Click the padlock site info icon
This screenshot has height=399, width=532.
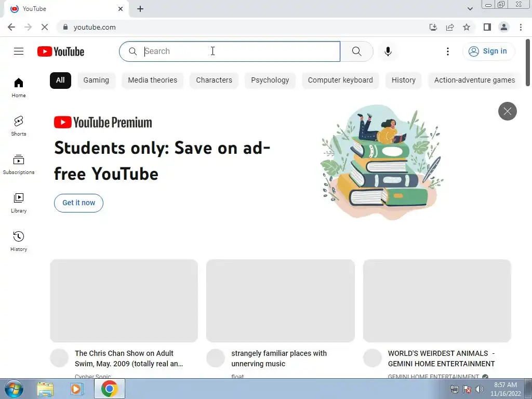(x=66, y=27)
